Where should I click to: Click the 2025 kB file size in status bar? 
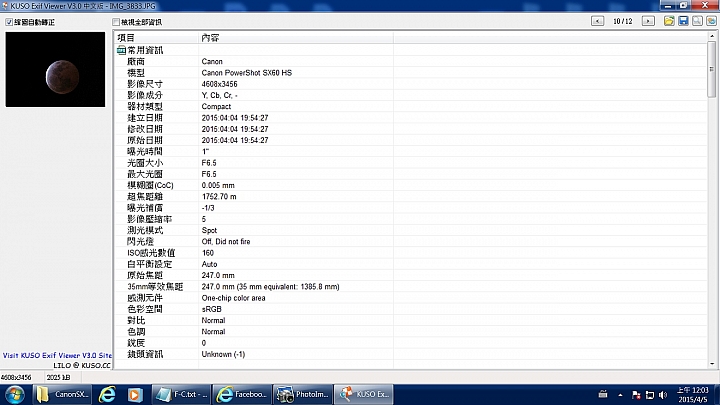58,377
